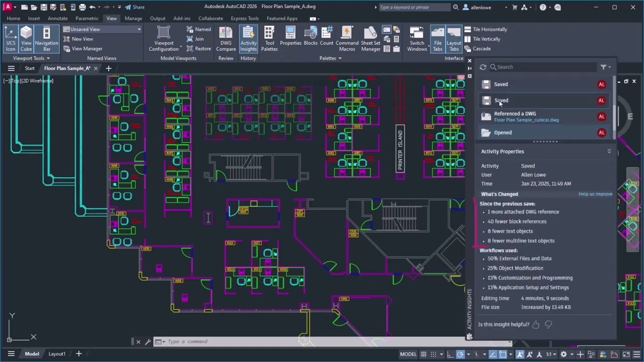
Task: Switch to the Layout1 tab
Action: [x=57, y=354]
